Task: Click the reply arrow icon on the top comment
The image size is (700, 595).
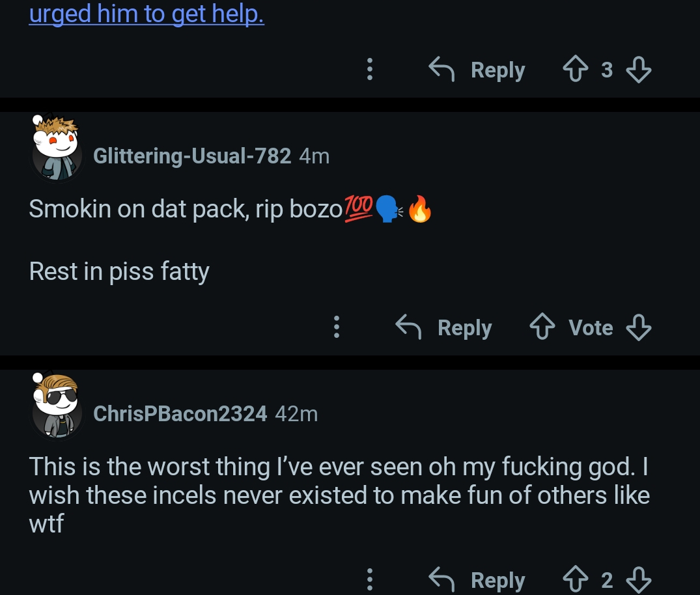Action: 441,70
